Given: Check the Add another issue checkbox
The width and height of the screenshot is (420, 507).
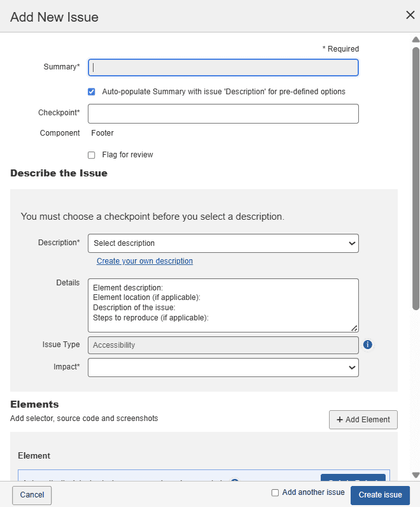Looking at the screenshot, I should (275, 492).
